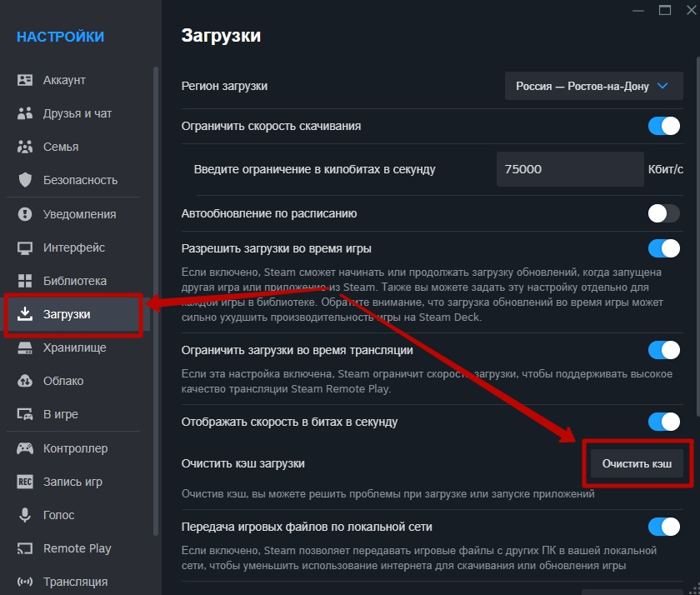The height and width of the screenshot is (595, 700).
Task: Click the Голос microphone icon
Action: click(24, 515)
